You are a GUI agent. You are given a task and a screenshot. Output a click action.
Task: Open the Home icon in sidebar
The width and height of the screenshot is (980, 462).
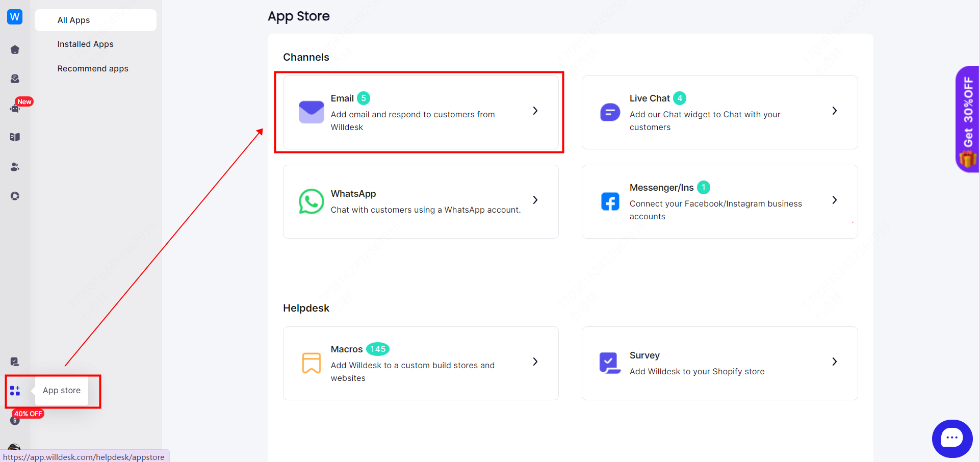click(15, 49)
